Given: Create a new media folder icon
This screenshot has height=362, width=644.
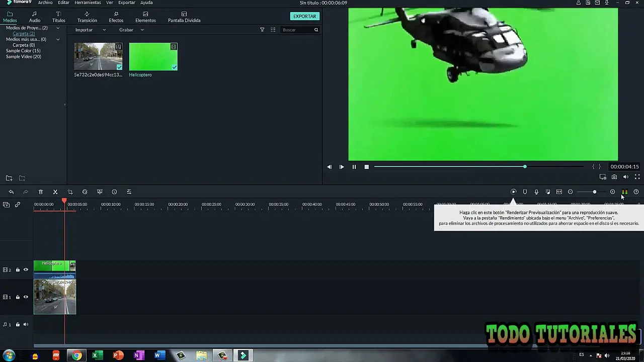Looking at the screenshot, I should [9, 178].
